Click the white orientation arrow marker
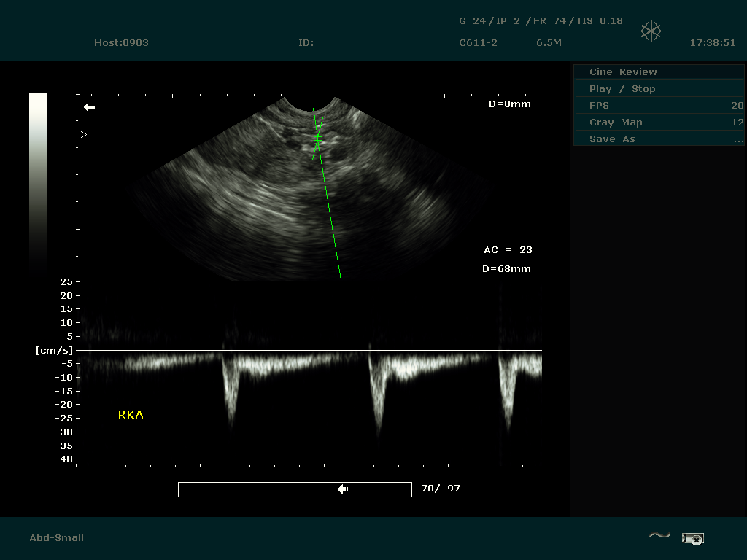Image resolution: width=747 pixels, height=560 pixels. (x=89, y=107)
